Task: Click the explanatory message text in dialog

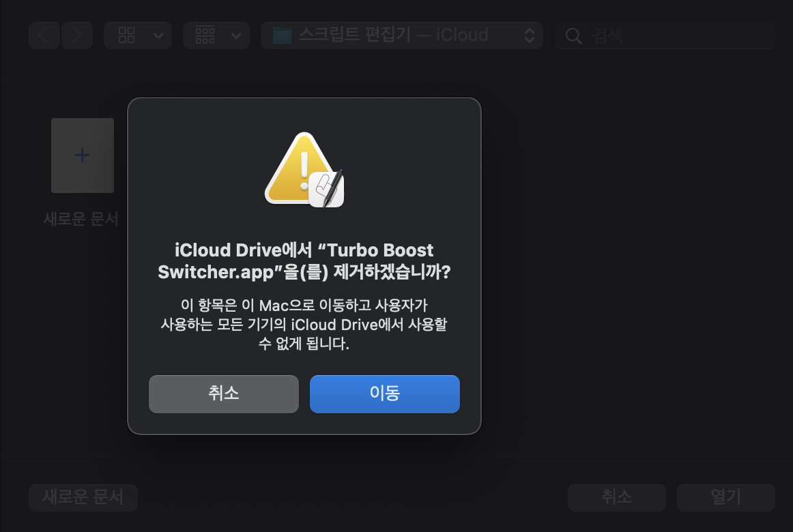Action: [304, 325]
